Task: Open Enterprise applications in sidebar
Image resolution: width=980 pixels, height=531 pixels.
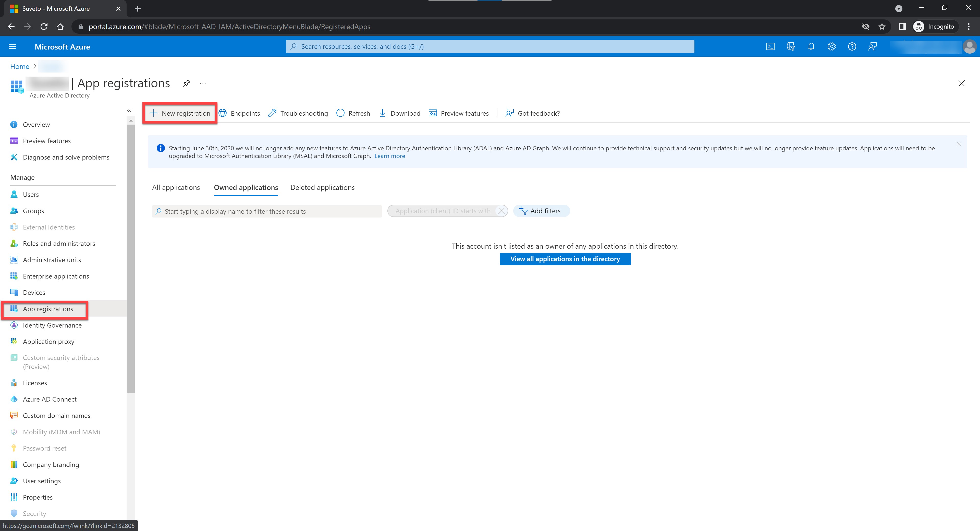Action: [x=56, y=276]
